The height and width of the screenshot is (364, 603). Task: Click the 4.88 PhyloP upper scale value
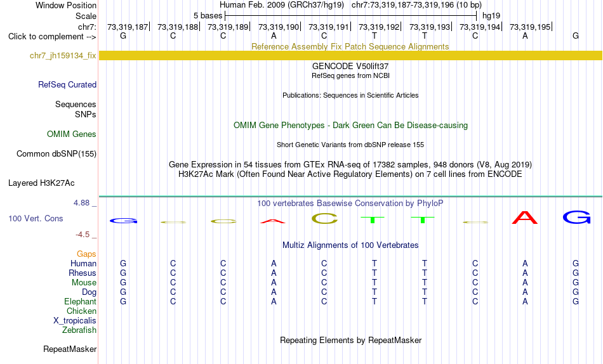coord(81,202)
